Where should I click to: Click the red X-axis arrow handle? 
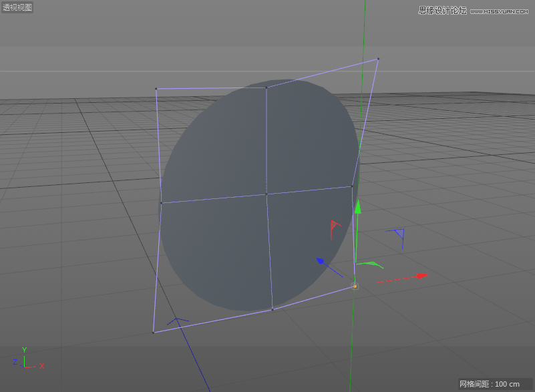point(420,275)
